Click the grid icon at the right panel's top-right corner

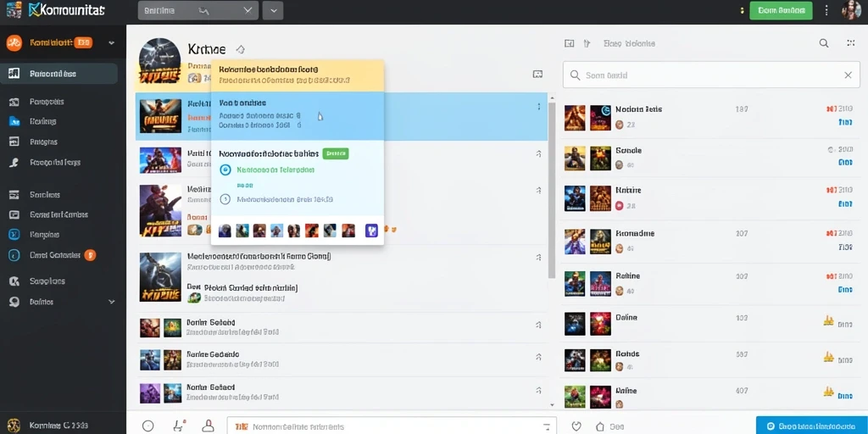[851, 43]
